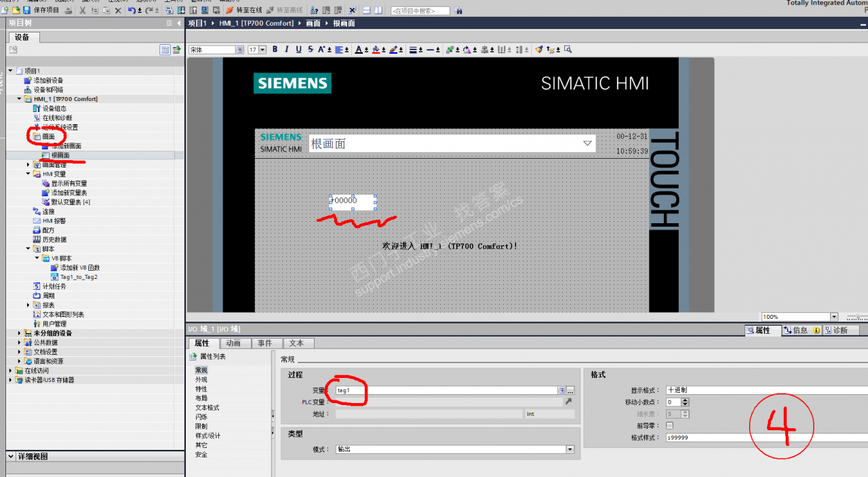
Task: Switch to the 诊断 inspector tab
Action: (840, 330)
